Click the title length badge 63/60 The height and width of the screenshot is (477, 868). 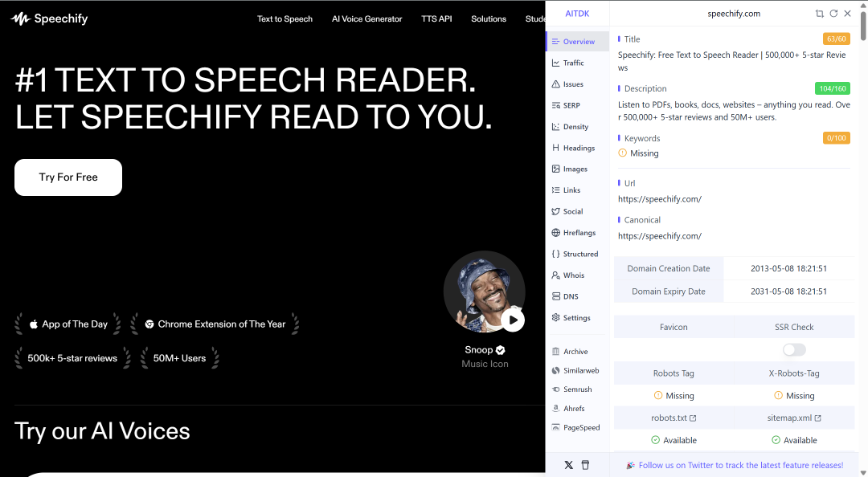click(x=837, y=39)
